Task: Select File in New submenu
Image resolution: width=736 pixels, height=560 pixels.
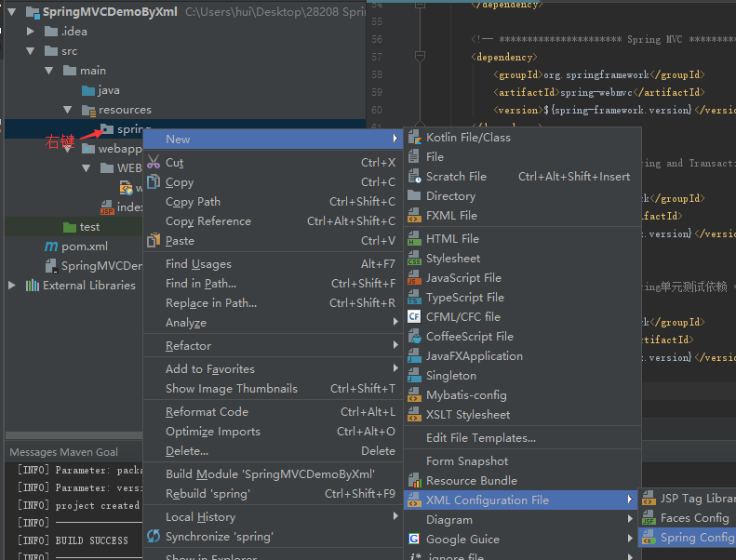Action: point(522,157)
